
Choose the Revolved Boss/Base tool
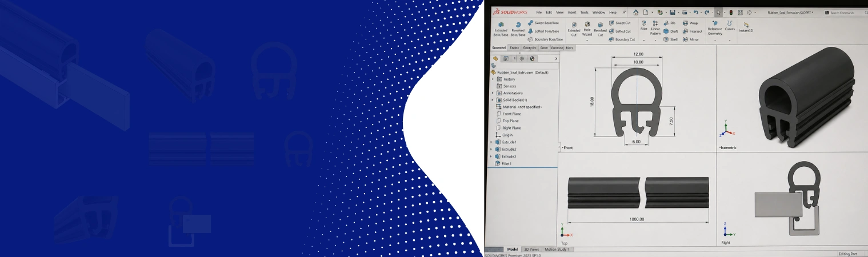[x=518, y=30]
